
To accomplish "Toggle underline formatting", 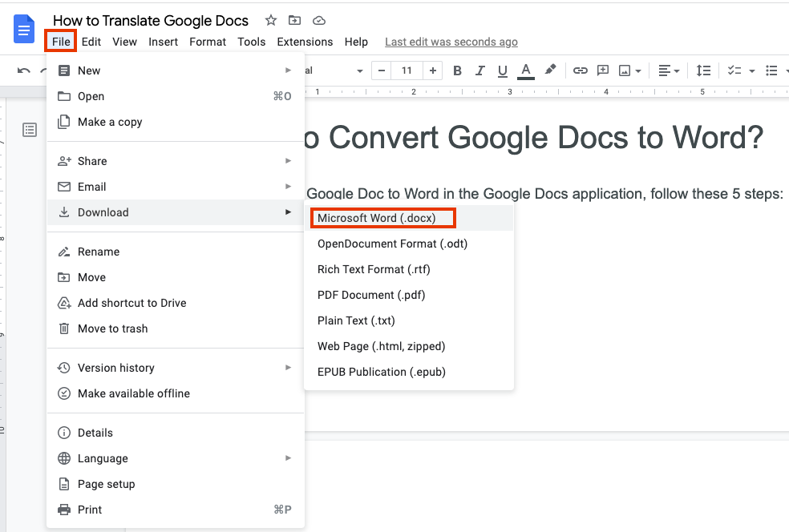I will click(x=502, y=71).
